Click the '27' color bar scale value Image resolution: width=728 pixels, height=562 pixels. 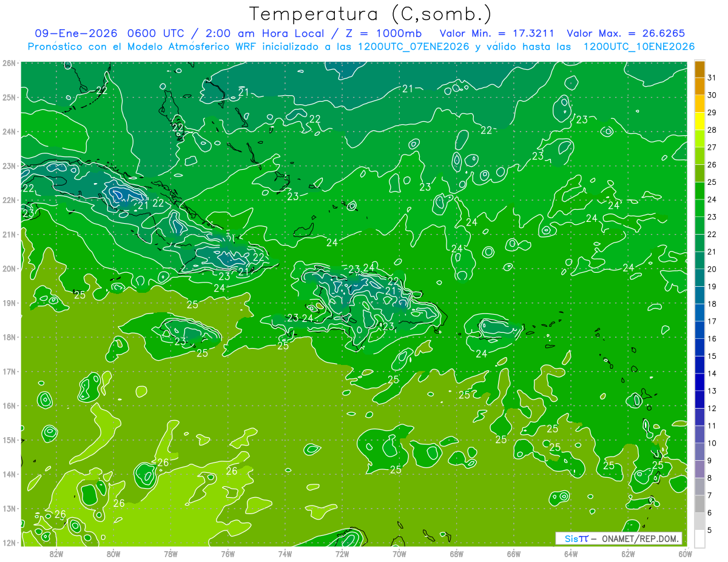point(712,147)
